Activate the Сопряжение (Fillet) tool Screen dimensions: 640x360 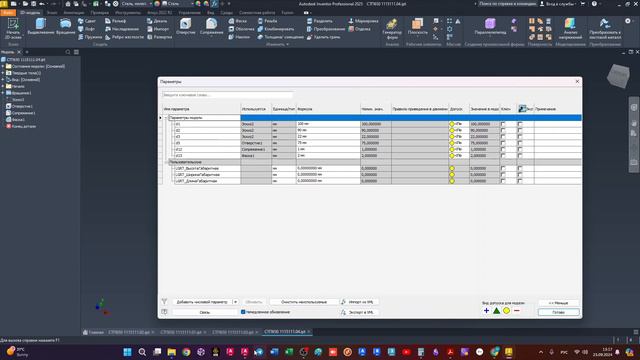[211, 27]
